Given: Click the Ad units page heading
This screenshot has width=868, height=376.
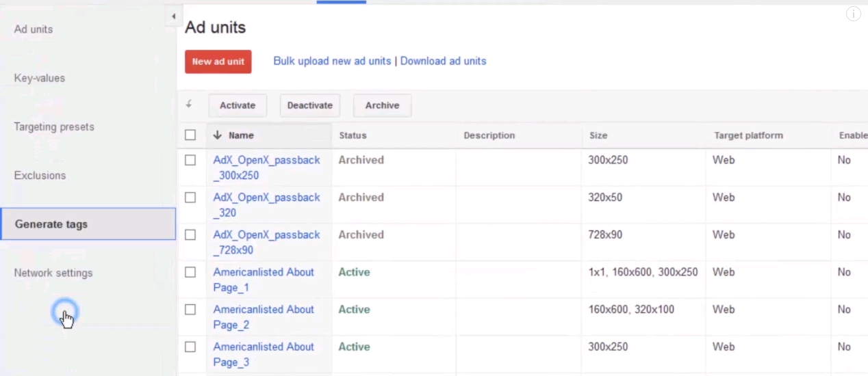Looking at the screenshot, I should 215,27.
